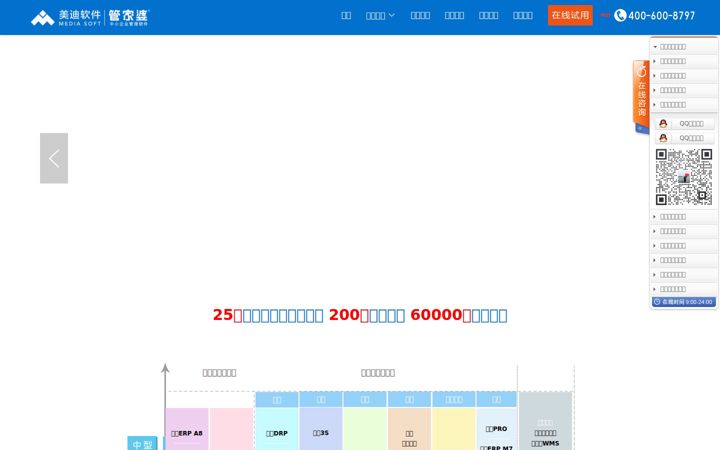
Task: Click the phone number 400-600-8797
Action: click(661, 16)
